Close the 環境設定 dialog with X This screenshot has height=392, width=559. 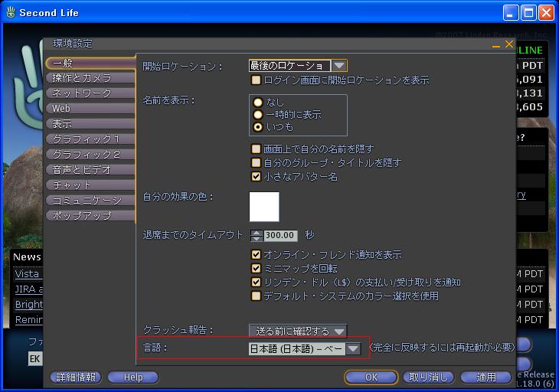pyautogui.click(x=509, y=44)
